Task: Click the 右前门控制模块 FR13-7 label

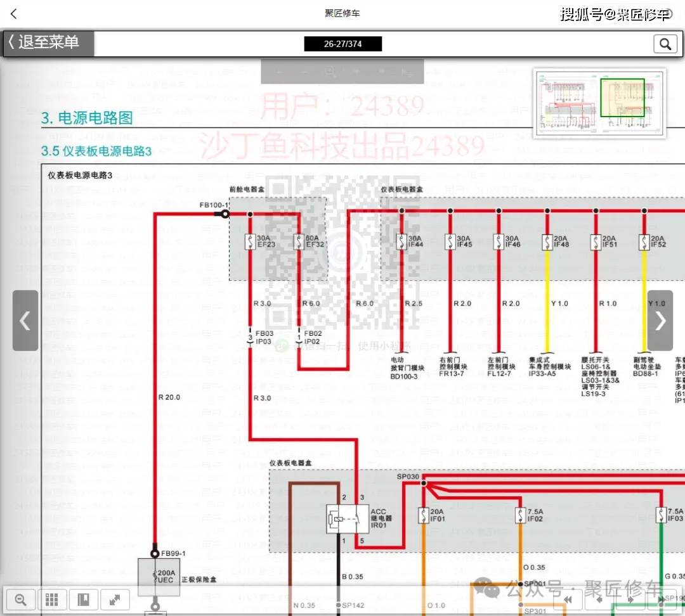Action: pos(453,367)
